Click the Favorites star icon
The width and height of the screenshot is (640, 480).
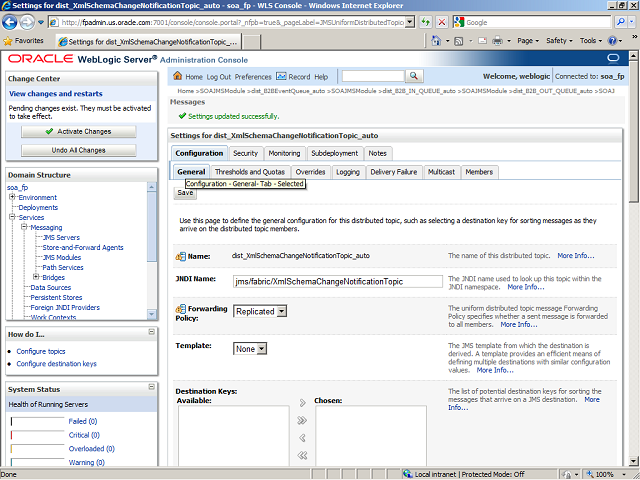click(x=9, y=41)
